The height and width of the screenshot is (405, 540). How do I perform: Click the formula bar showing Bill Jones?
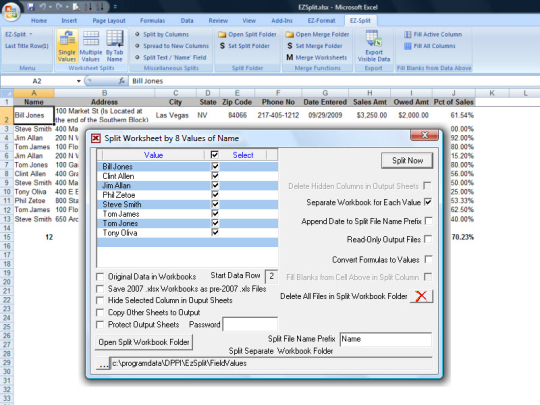pos(334,81)
